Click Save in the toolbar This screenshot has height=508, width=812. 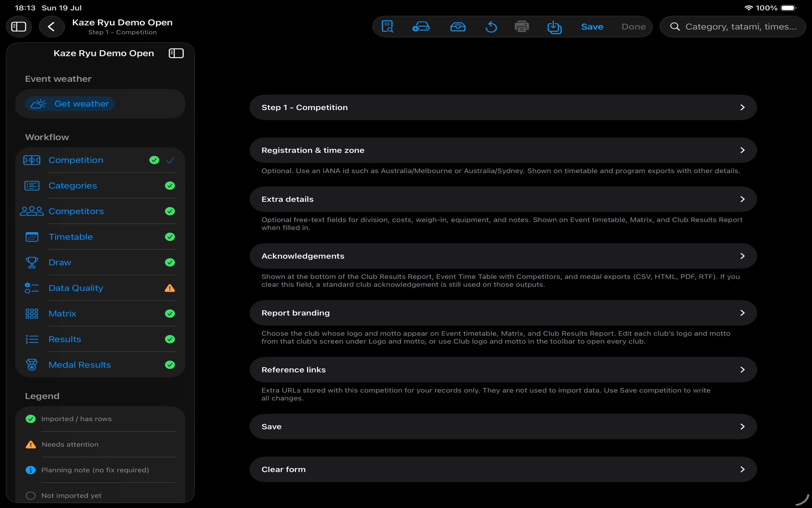[592, 27]
